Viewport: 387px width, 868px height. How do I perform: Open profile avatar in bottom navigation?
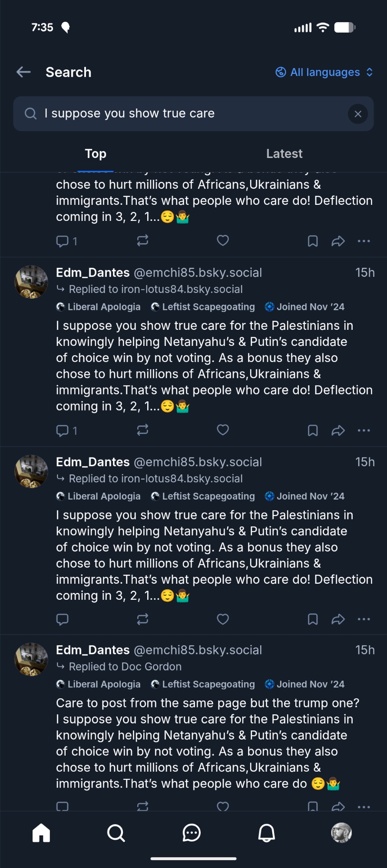342,833
